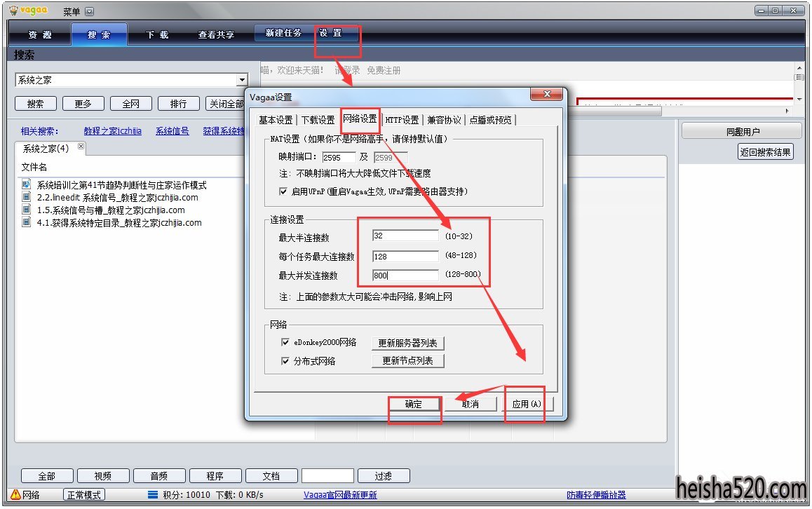Click the 应用(A) button

[527, 404]
